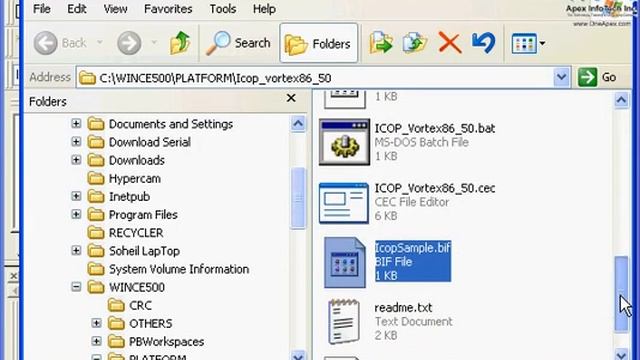Close the Folders pane
640x360 pixels.
pyautogui.click(x=291, y=98)
